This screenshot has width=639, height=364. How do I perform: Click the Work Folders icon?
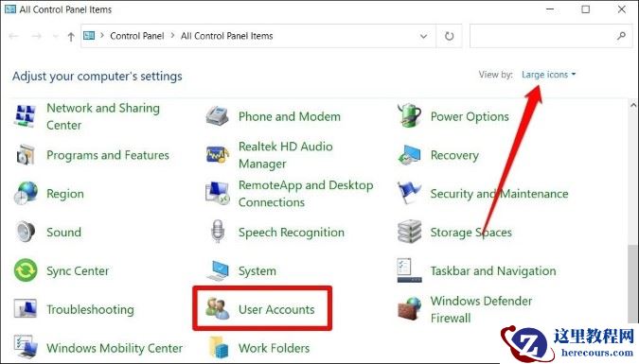pos(218,347)
